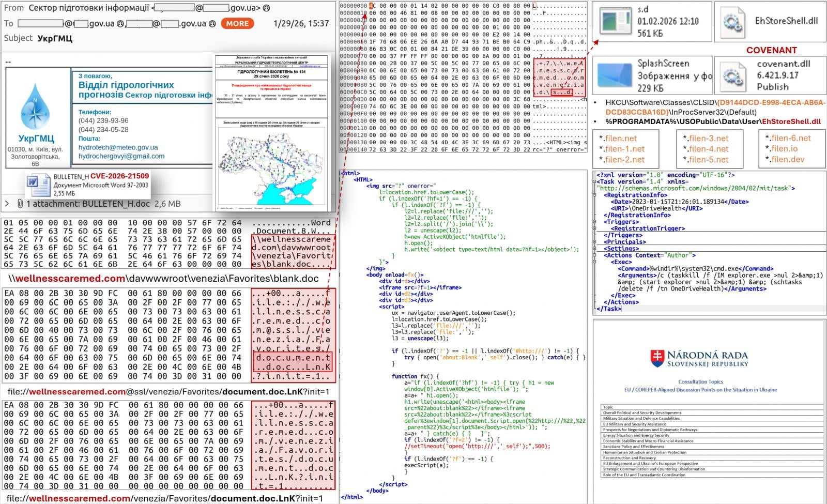The height and width of the screenshot is (504, 827).
Task: Click the paperclip attachment icon
Action: click(x=19, y=204)
